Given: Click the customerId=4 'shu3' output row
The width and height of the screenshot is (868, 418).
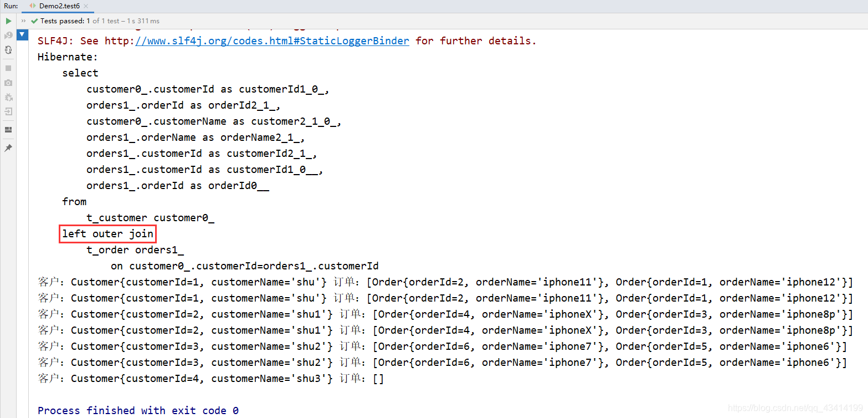Looking at the screenshot, I should (x=210, y=379).
